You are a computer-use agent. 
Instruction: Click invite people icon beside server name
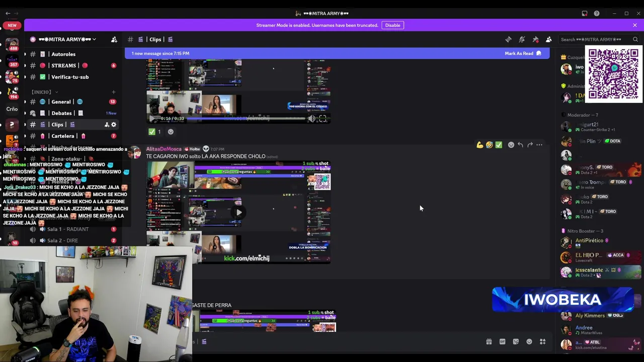click(x=114, y=39)
